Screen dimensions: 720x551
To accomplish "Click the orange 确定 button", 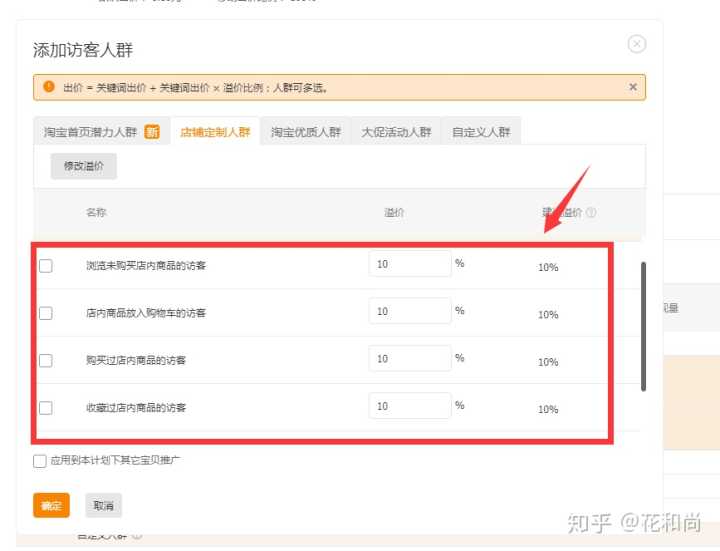I will coord(51,506).
